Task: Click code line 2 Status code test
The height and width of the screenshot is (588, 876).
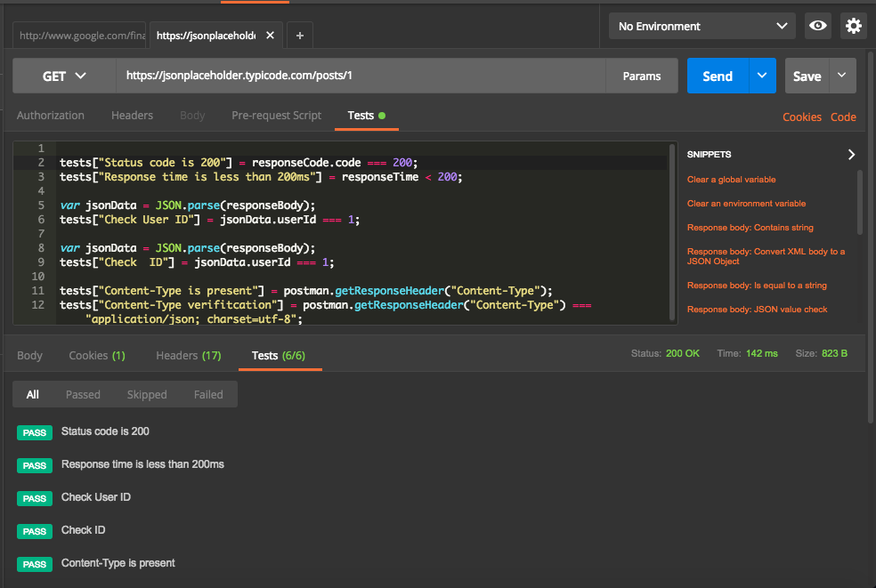Action: (x=239, y=163)
